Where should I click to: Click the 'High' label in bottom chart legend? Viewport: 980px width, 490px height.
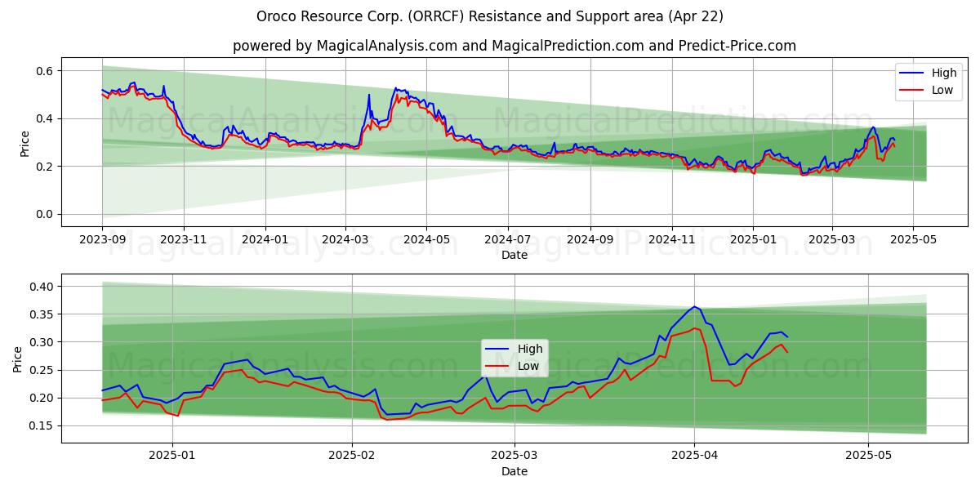coord(530,349)
